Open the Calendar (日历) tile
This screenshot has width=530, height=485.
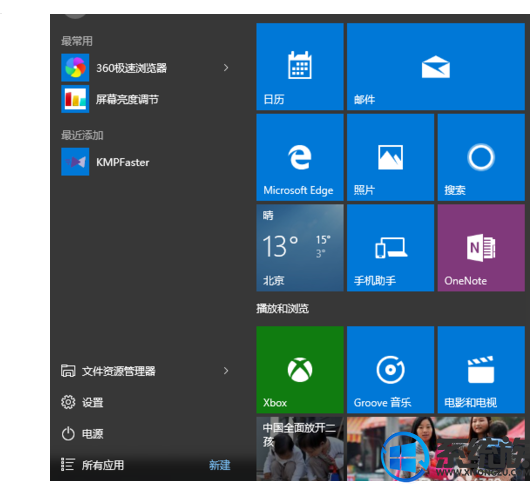(x=300, y=67)
